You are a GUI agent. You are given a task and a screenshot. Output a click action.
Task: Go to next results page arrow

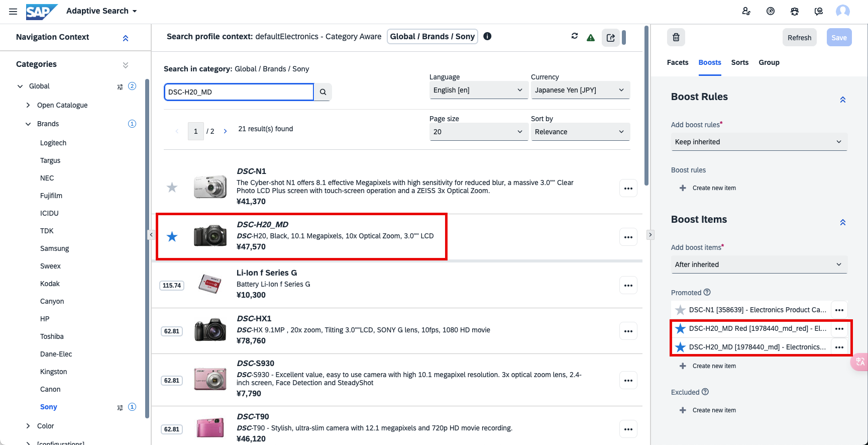pyautogui.click(x=225, y=131)
